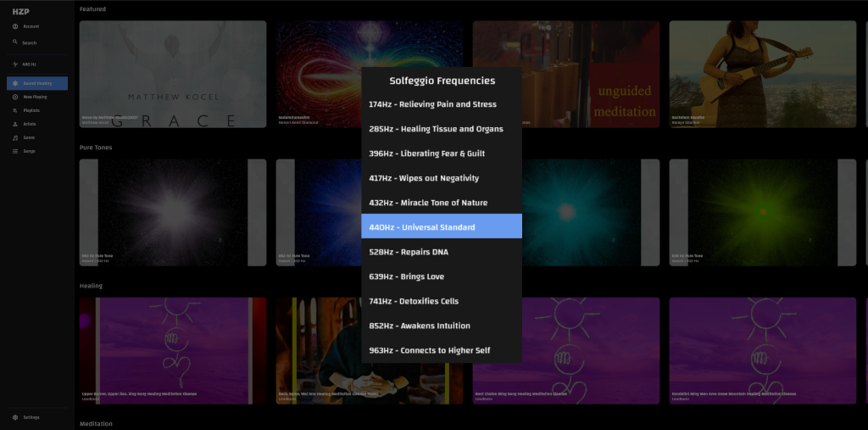Open the unguided meditation featured thumbnail
The height and width of the screenshot is (430, 868).
[x=593, y=74]
